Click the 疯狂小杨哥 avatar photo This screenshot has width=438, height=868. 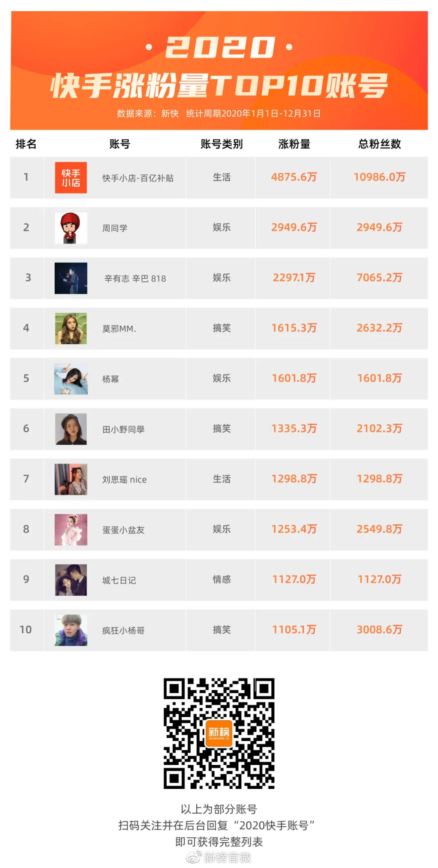click(71, 630)
